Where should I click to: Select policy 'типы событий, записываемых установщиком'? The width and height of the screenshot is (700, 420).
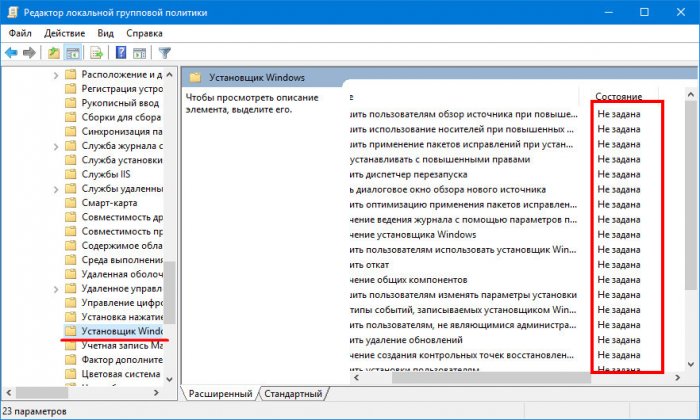pos(464,310)
